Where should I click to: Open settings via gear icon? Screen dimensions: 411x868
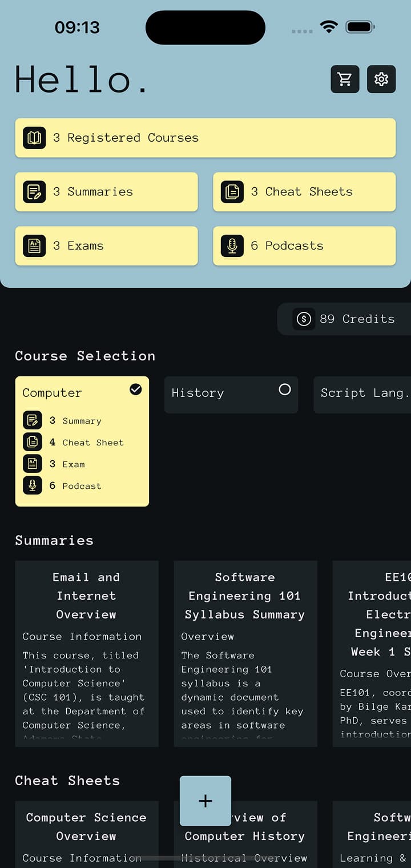[x=381, y=79]
